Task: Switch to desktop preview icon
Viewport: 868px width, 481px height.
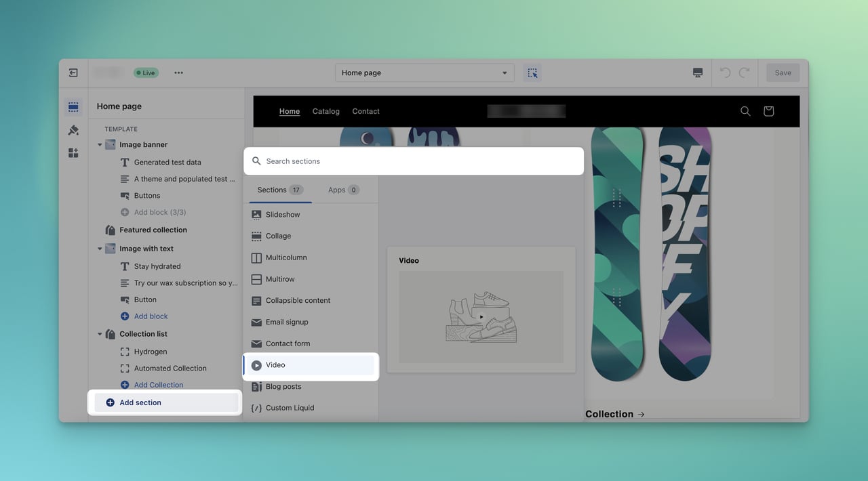Action: point(698,72)
